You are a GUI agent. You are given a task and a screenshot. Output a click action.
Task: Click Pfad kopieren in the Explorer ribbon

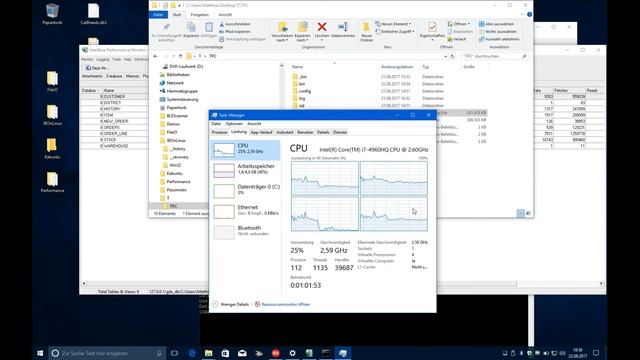(x=235, y=31)
